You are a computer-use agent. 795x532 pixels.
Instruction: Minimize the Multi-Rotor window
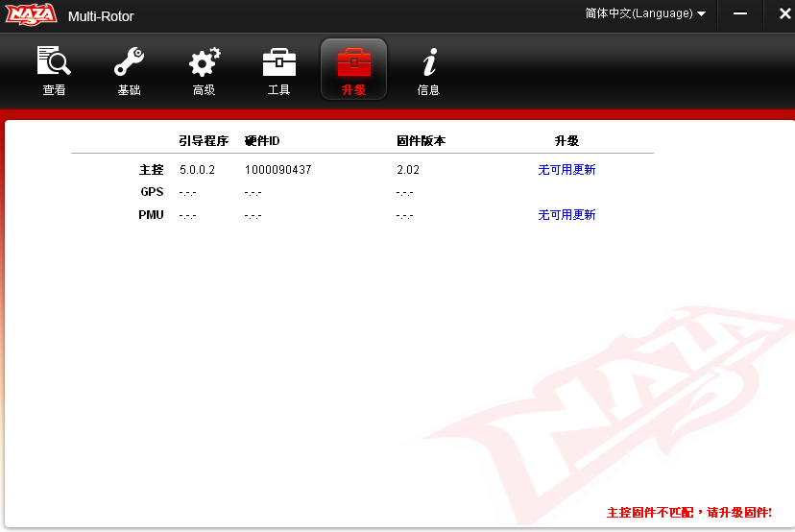(x=739, y=14)
